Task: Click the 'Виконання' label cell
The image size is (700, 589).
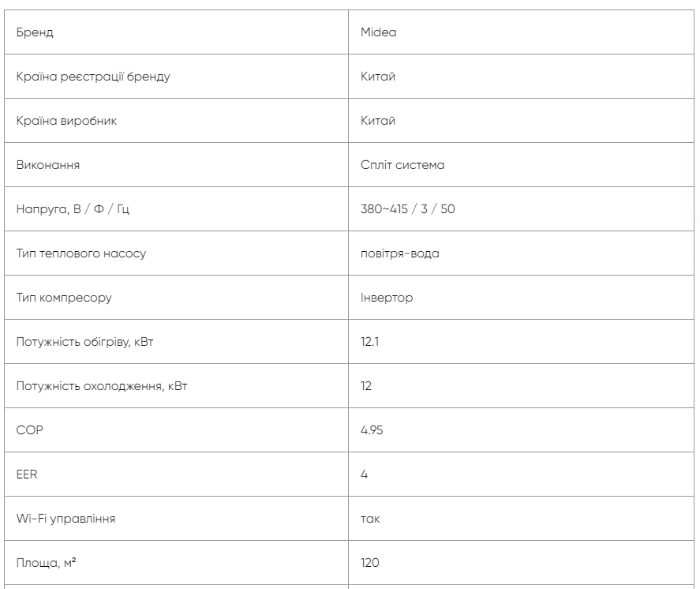Action: [48, 166]
